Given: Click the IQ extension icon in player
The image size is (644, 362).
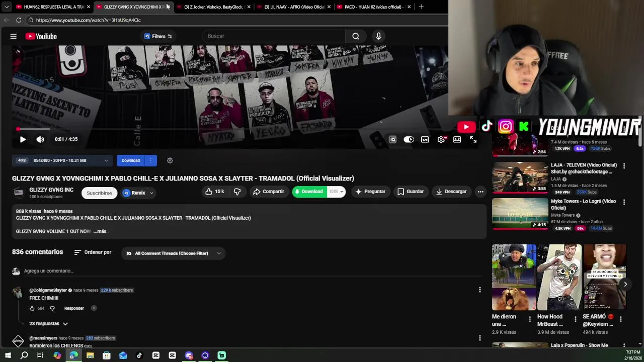Looking at the screenshot, I should [x=392, y=139].
